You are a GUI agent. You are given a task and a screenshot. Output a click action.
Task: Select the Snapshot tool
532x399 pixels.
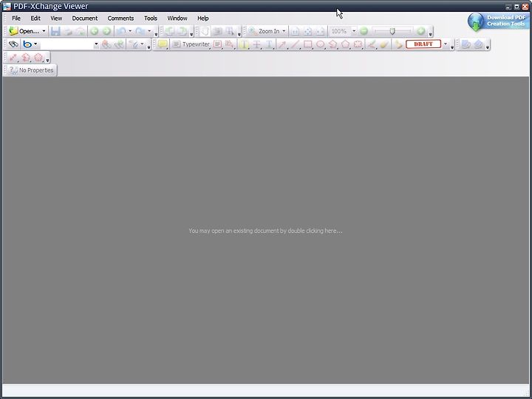[x=217, y=31]
